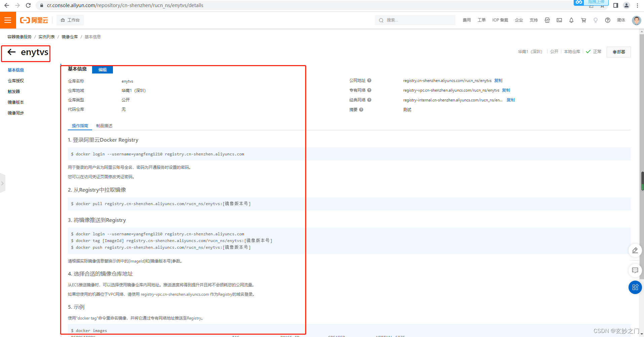Click the help icon beside 专有网络
Viewport: 644px width, 337px height.
click(x=369, y=90)
